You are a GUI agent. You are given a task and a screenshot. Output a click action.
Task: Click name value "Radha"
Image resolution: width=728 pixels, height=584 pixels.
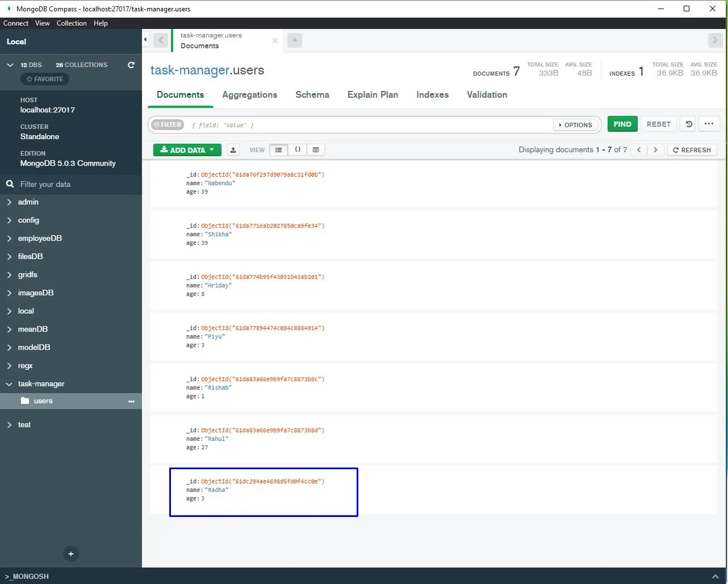click(216, 490)
